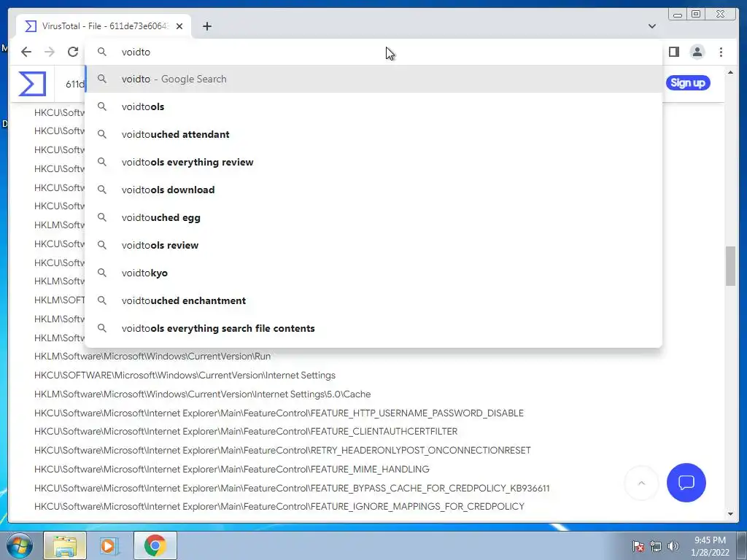Screen dimensions: 747x560
Task: Click FEATURE_MIME_HANDLING registry key text
Action: [231, 470]
